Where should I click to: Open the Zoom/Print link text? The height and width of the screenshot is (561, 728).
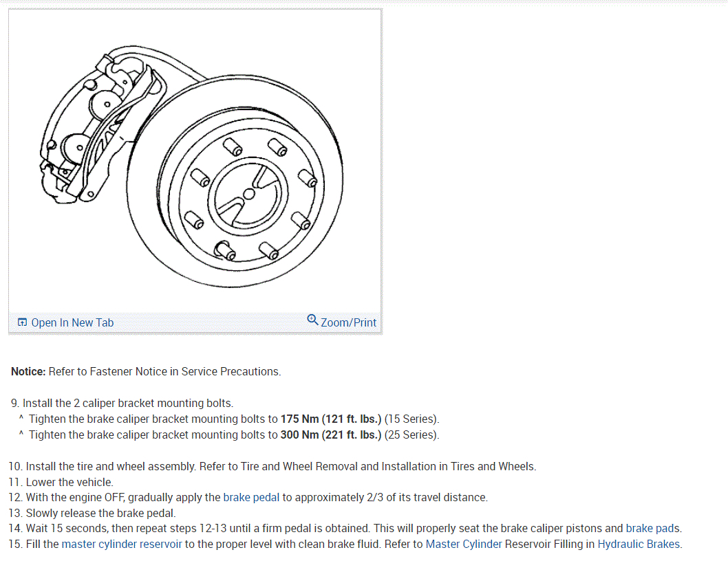click(348, 322)
